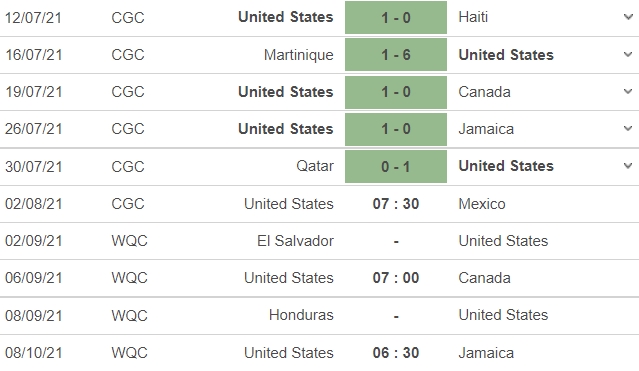Expand the Qatar vs United States match details
639x371 pixels.
(628, 166)
